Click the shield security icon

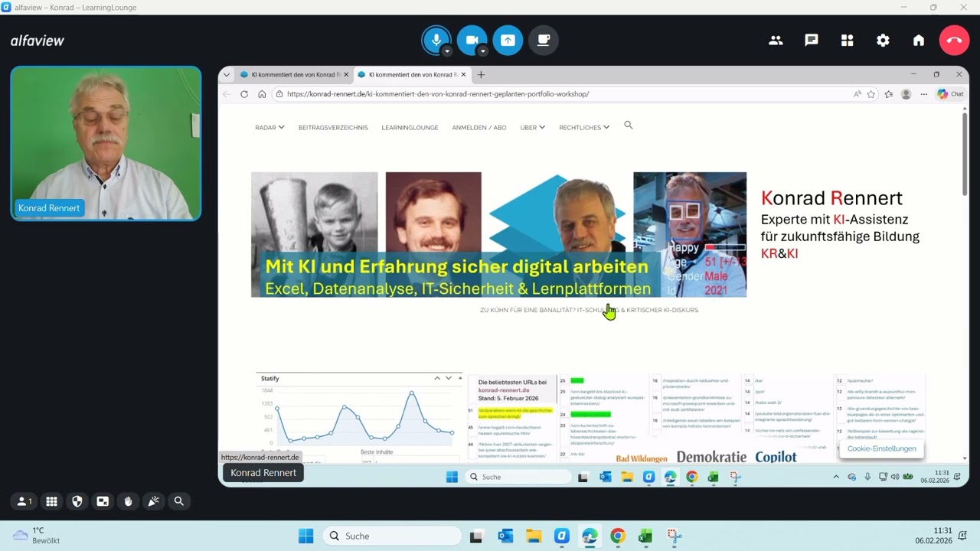tap(77, 501)
